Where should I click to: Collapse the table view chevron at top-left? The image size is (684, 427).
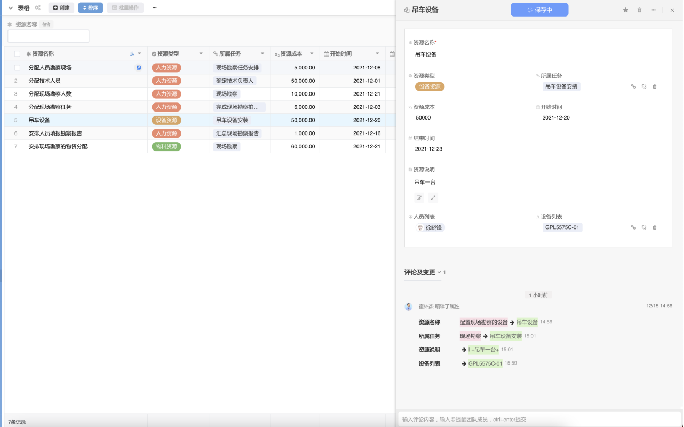[10, 8]
